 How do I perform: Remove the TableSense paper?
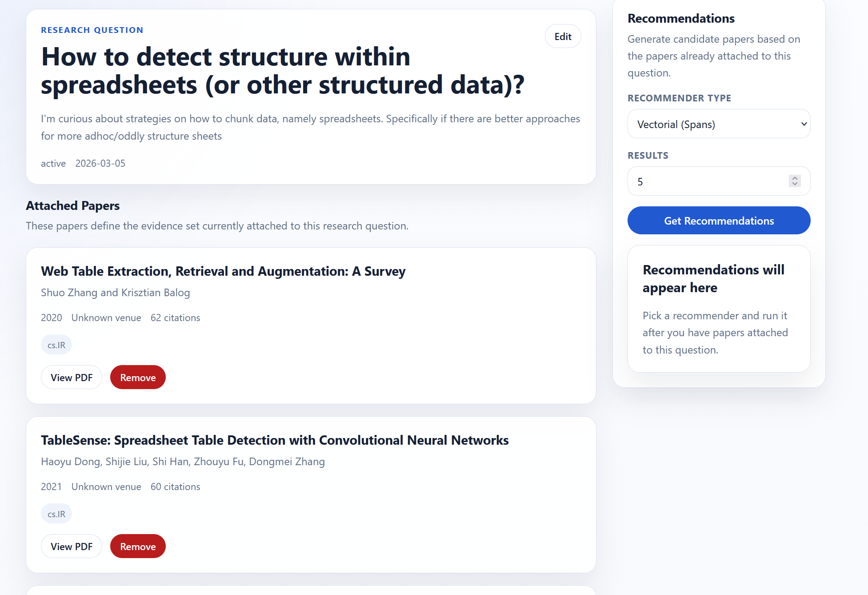138,546
